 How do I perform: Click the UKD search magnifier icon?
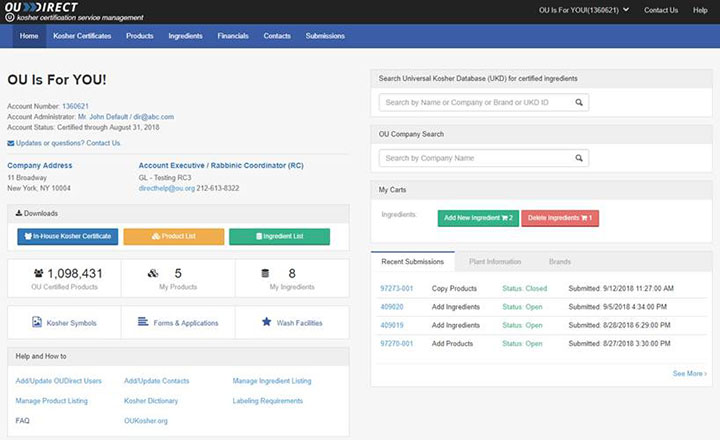(579, 102)
